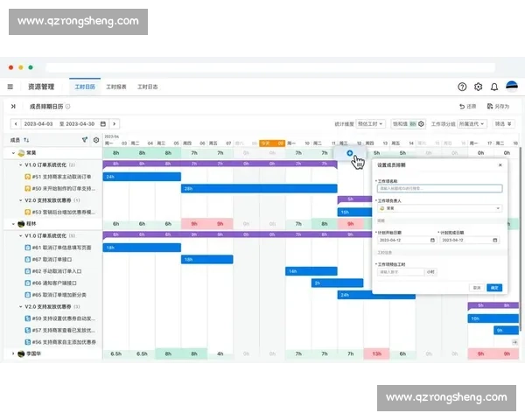Click the 工作项名称 search input field
The height and width of the screenshot is (420, 525).
(x=439, y=189)
